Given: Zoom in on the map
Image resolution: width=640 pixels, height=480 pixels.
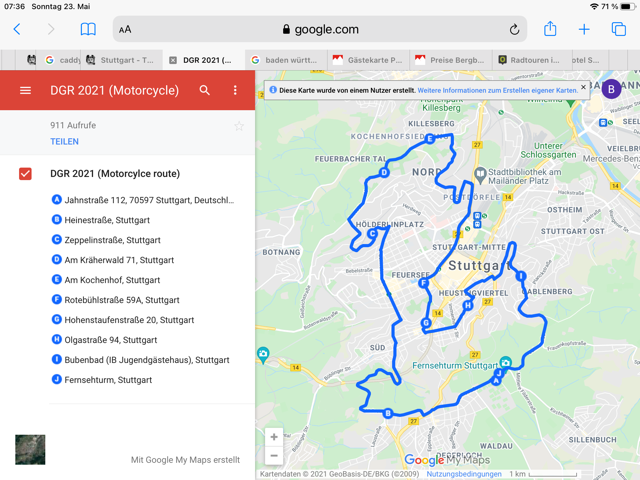Looking at the screenshot, I should (274, 437).
